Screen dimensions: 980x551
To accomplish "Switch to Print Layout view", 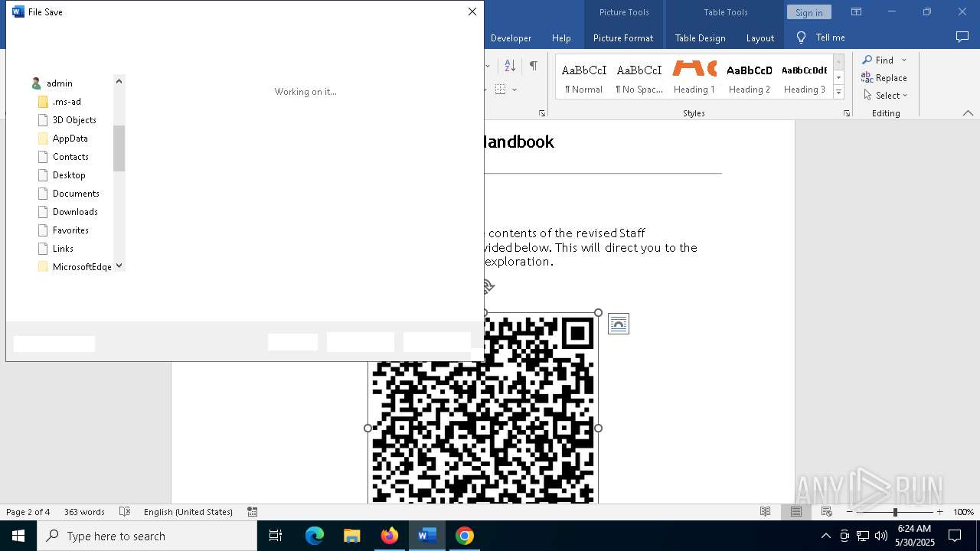I will 795,512.
